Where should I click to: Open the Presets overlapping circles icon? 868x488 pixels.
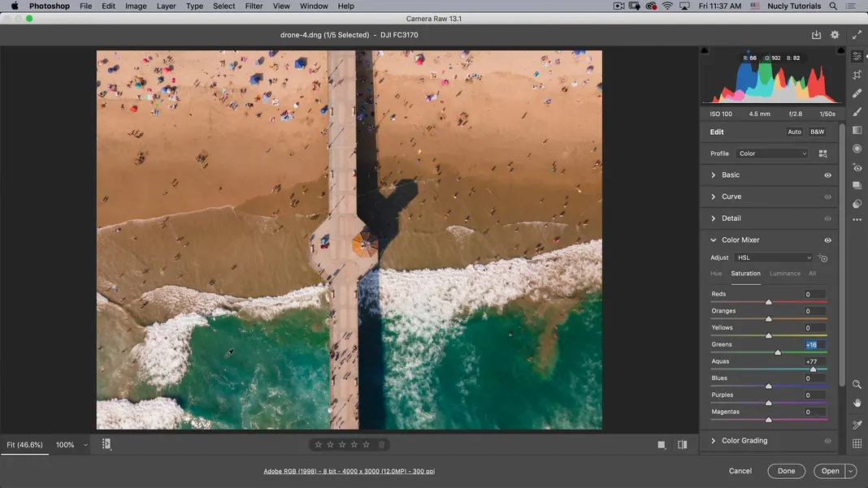[x=857, y=204]
